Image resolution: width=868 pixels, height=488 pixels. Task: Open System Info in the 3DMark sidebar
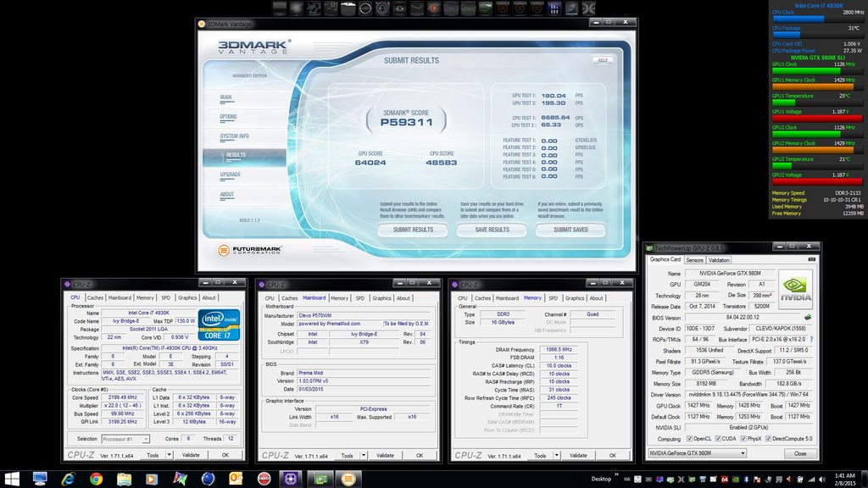(234, 136)
